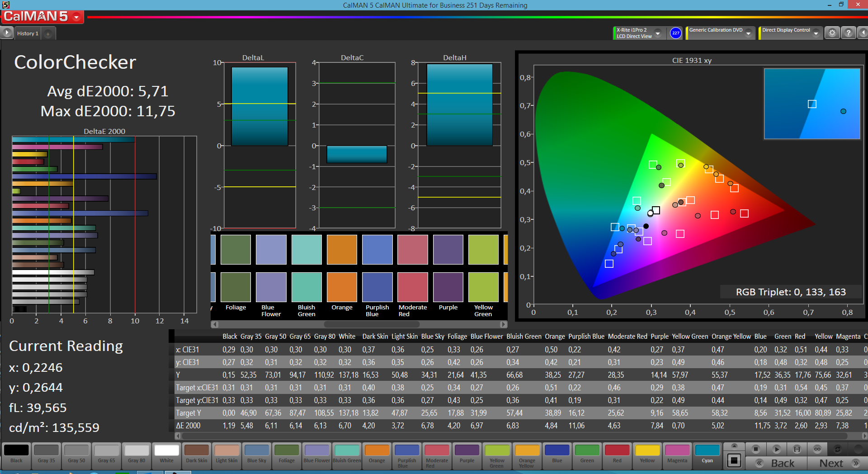
Task: Expand the left panel with arrow button
Action: [7, 33]
